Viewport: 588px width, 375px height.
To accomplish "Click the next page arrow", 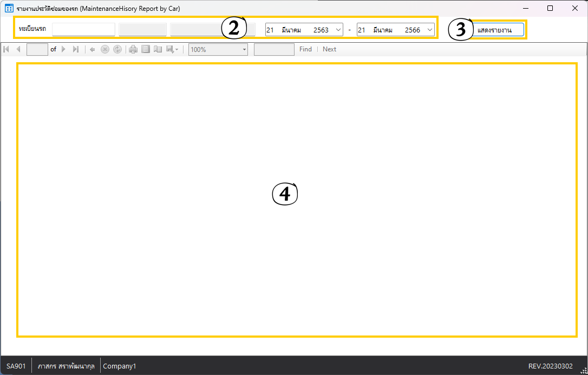I will 63,49.
